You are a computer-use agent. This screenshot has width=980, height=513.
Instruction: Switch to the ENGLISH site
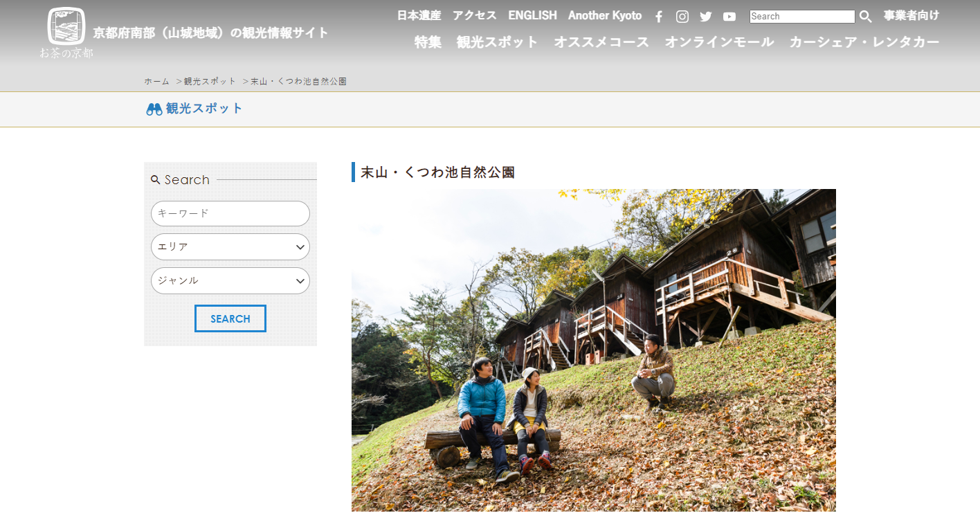pyautogui.click(x=532, y=15)
